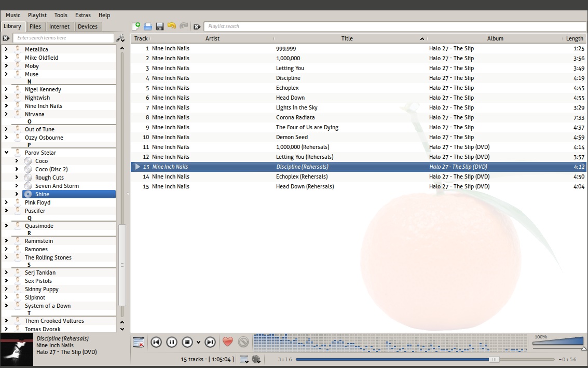Click the load playlist folder icon
588x368 pixels.
(148, 26)
